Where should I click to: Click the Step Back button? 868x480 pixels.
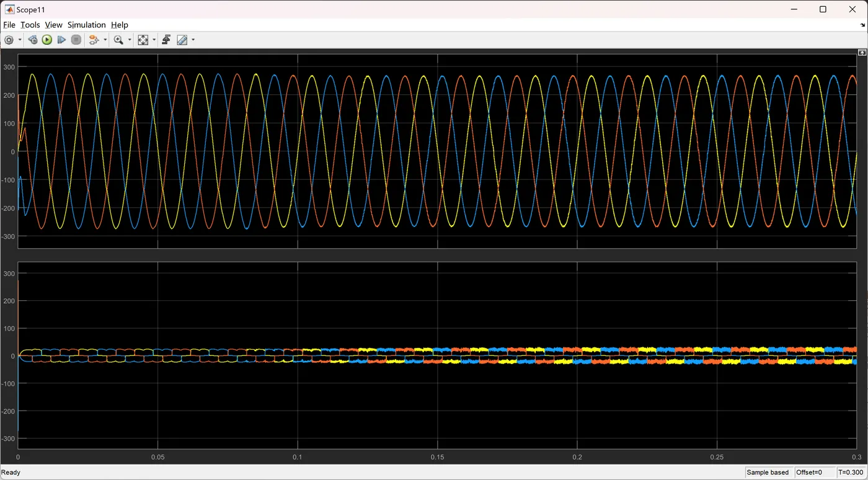coord(32,40)
